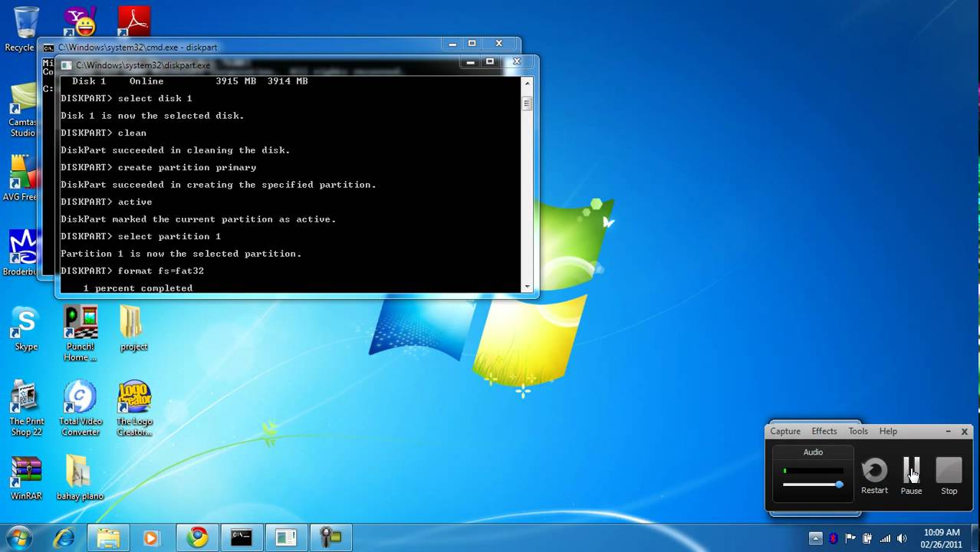Click the diskpart window scroll-up arrow
The image size is (980, 552).
[x=527, y=84]
